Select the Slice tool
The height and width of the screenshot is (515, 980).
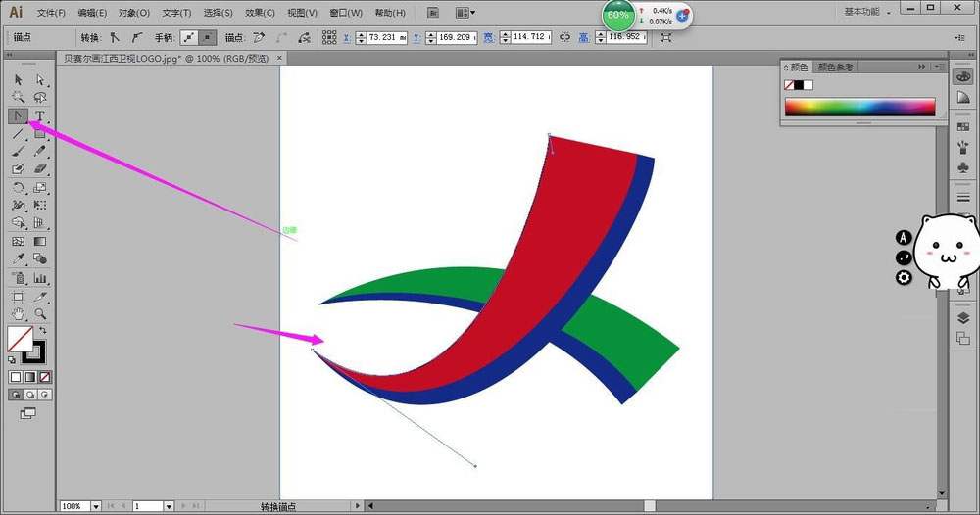[40, 297]
